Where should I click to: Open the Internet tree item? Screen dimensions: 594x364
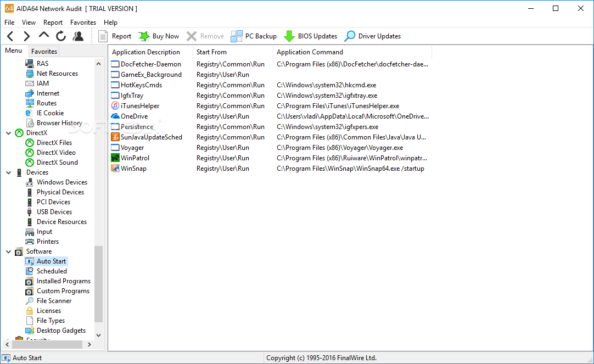point(48,93)
